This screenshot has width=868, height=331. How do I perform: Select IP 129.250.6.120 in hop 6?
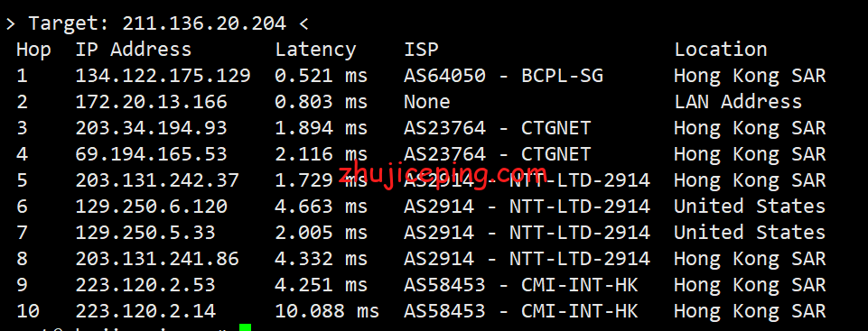point(151,207)
